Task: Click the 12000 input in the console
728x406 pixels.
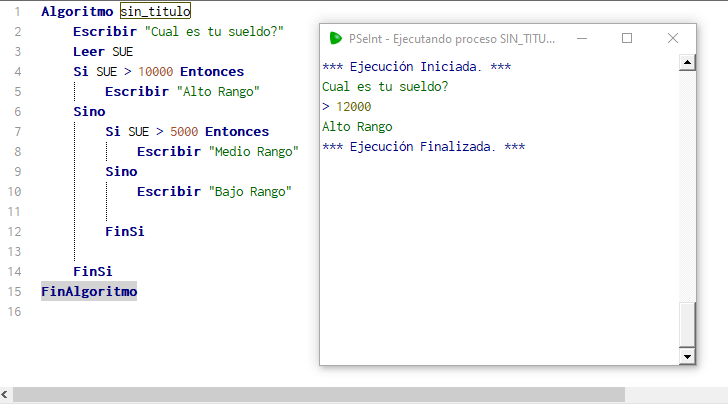Action: (x=353, y=107)
